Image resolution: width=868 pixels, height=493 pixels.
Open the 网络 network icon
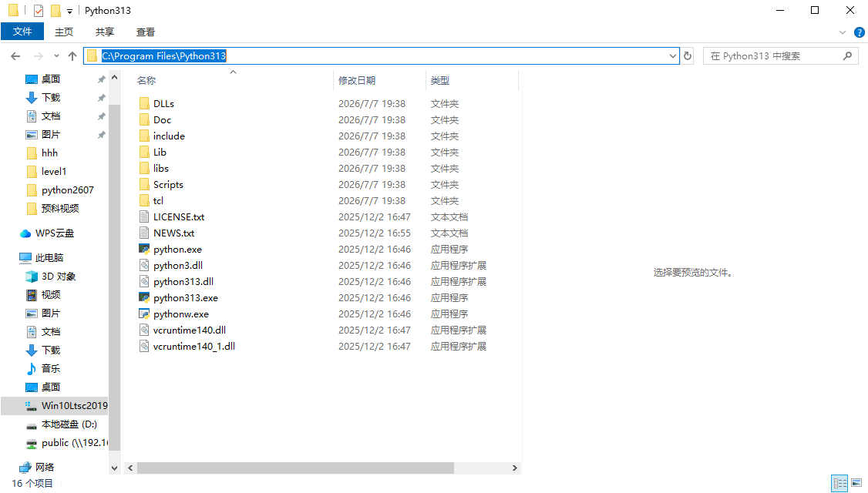(25, 468)
